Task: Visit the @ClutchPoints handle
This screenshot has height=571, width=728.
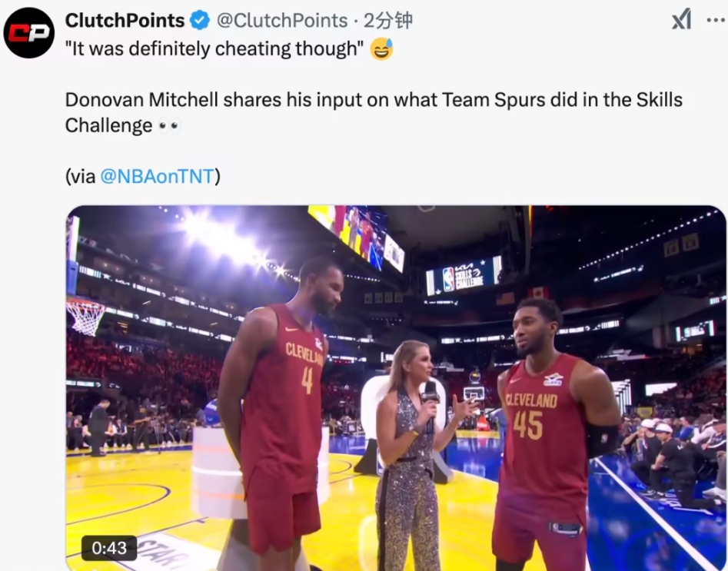Action: tap(282, 21)
